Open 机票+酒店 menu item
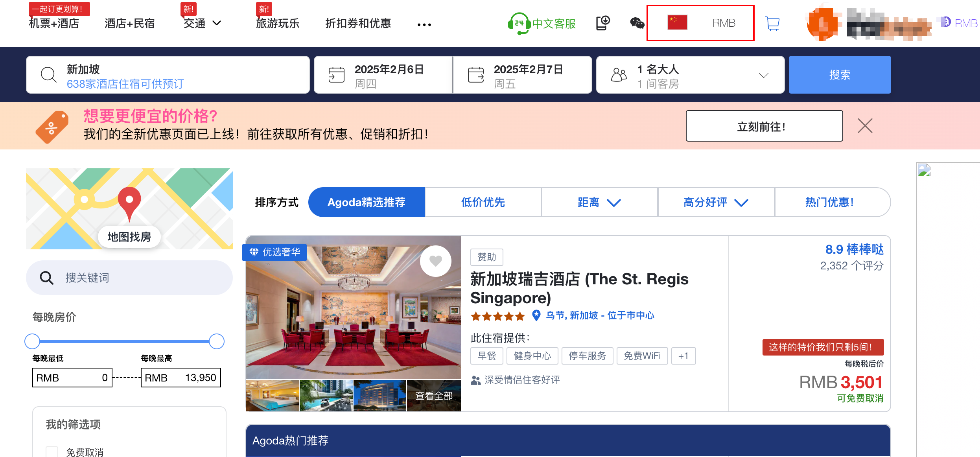980x457 pixels. 54,23
